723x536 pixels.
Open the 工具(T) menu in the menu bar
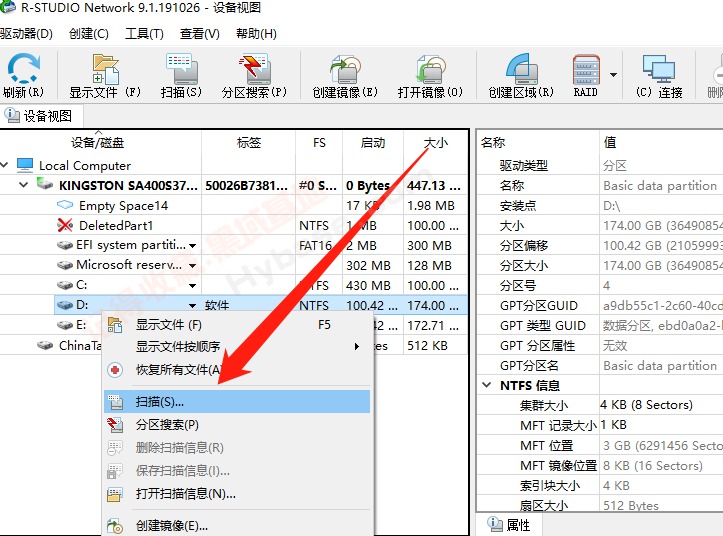coord(144,33)
